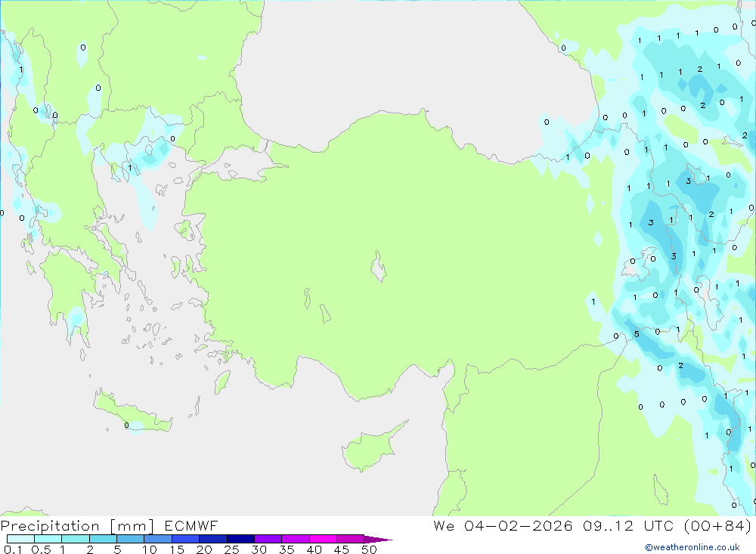Select the 2–5 mm legend color swatch

(103, 539)
